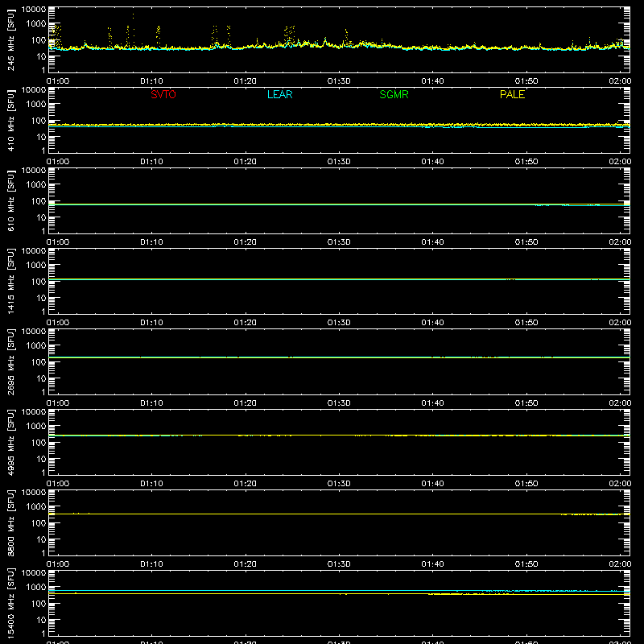Screen dimensions: 644x644
Task: Click the cyan LEAR station legend label
Action: (279, 94)
